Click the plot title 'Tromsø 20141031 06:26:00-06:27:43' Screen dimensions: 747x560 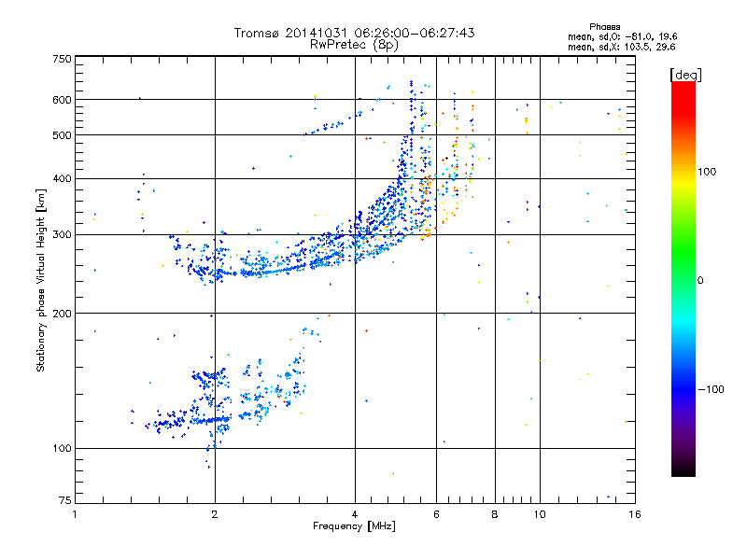click(x=354, y=33)
